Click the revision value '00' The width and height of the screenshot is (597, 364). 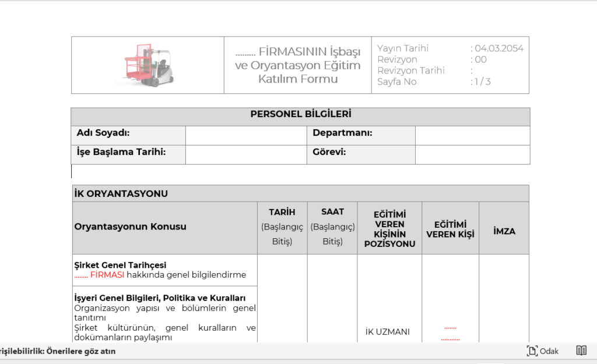pos(481,59)
